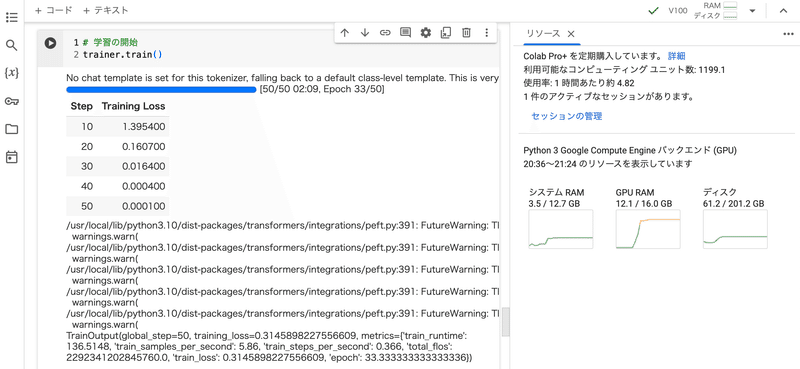Open the calendar icon in the left sidebar
The height and width of the screenshot is (369, 800).
point(12,157)
